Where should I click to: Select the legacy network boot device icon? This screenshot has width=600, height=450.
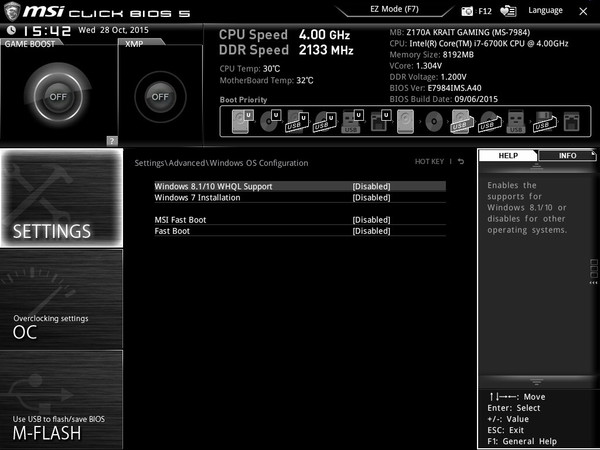[572, 121]
